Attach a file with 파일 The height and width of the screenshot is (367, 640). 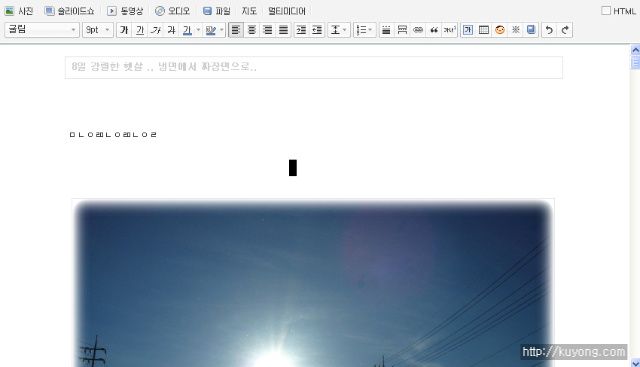[x=217, y=11]
